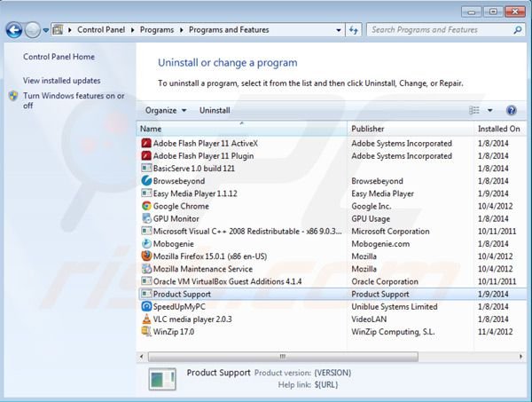Click the refresh button beside address bar
The image size is (532, 402).
pyautogui.click(x=354, y=30)
